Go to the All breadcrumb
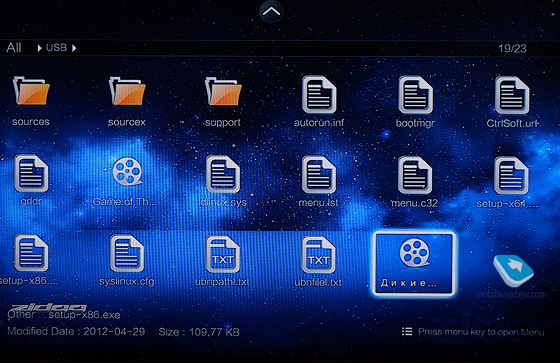Screen dimensions: 560x363 pyautogui.click(x=14, y=48)
